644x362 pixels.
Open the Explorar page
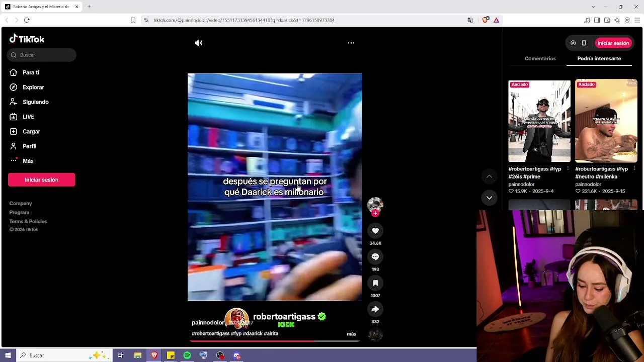click(x=33, y=87)
